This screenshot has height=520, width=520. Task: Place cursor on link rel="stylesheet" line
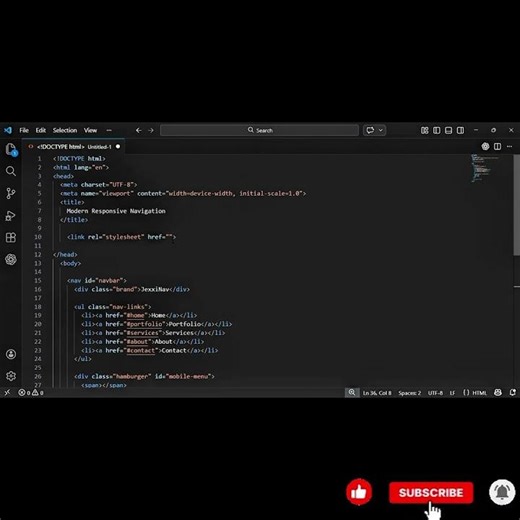121,237
